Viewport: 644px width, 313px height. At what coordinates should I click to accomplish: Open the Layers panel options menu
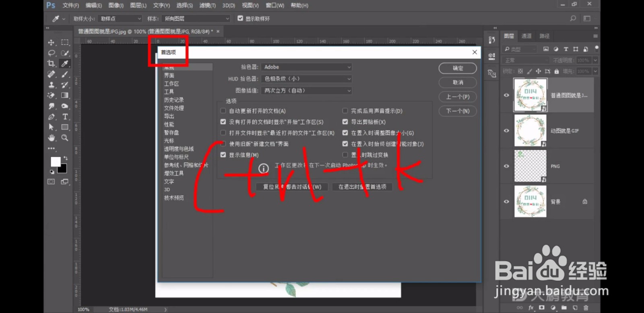595,36
